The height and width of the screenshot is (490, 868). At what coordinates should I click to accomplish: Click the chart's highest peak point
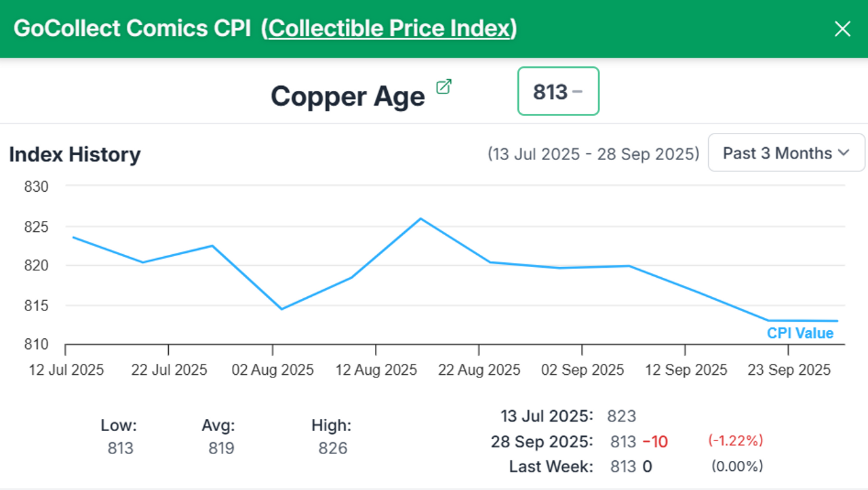coord(420,218)
